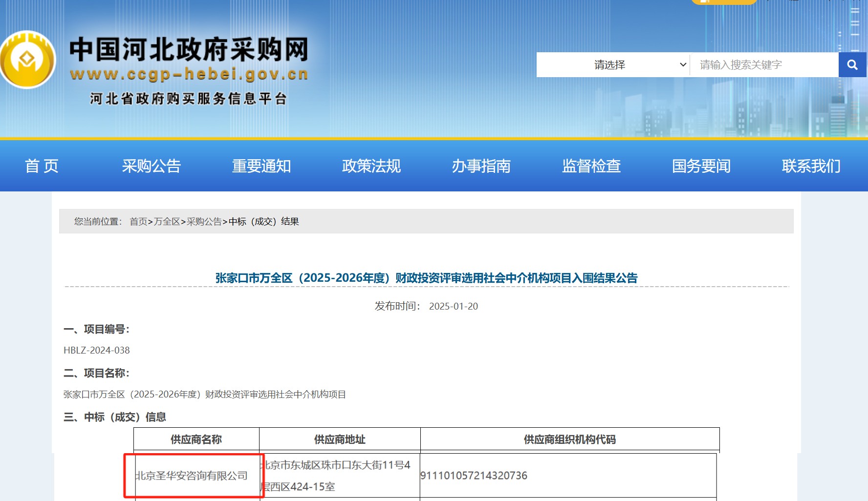Open the 采购公告 navigation item
This screenshot has height=501, width=868.
coord(152,166)
